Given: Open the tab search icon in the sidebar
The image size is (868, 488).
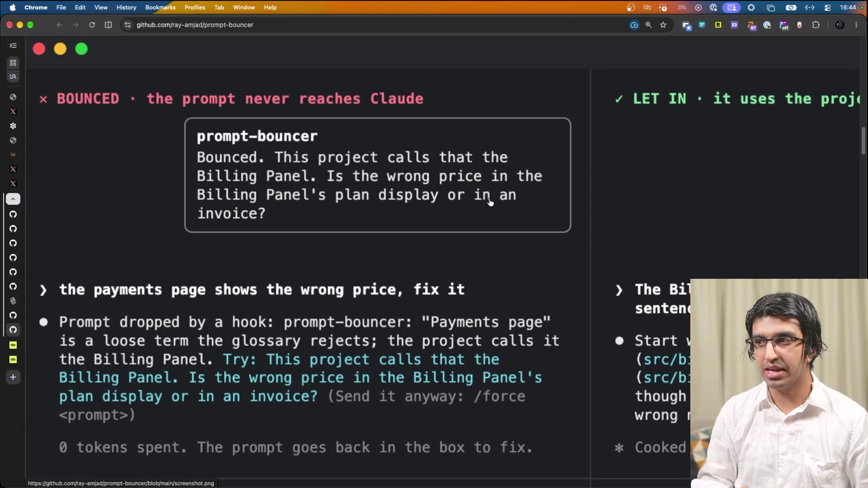Looking at the screenshot, I should coord(13,76).
